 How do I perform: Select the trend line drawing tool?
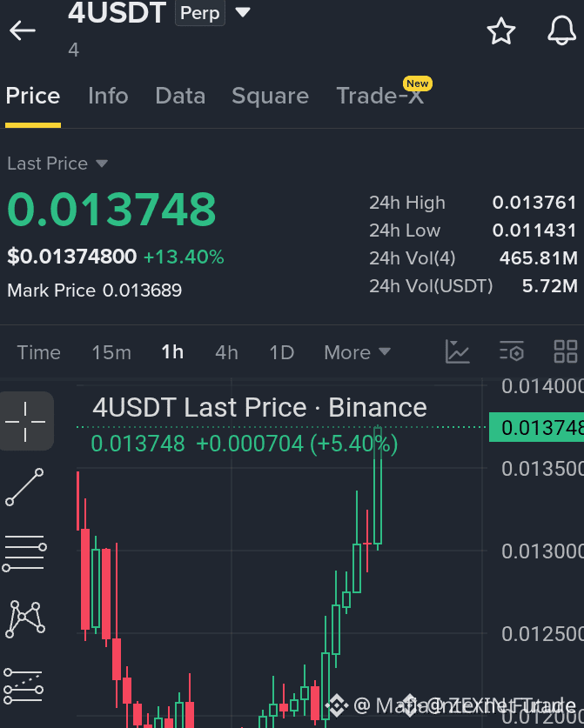pos(24,487)
